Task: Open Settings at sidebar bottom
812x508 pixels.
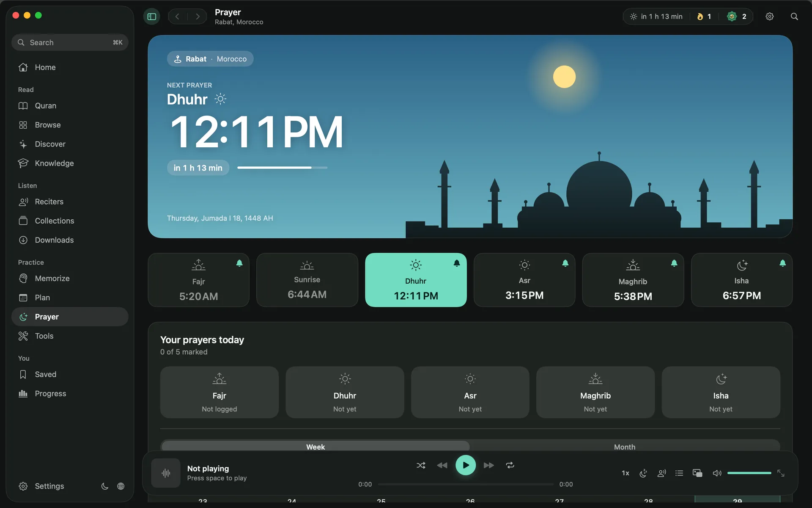Action: pyautogui.click(x=41, y=486)
